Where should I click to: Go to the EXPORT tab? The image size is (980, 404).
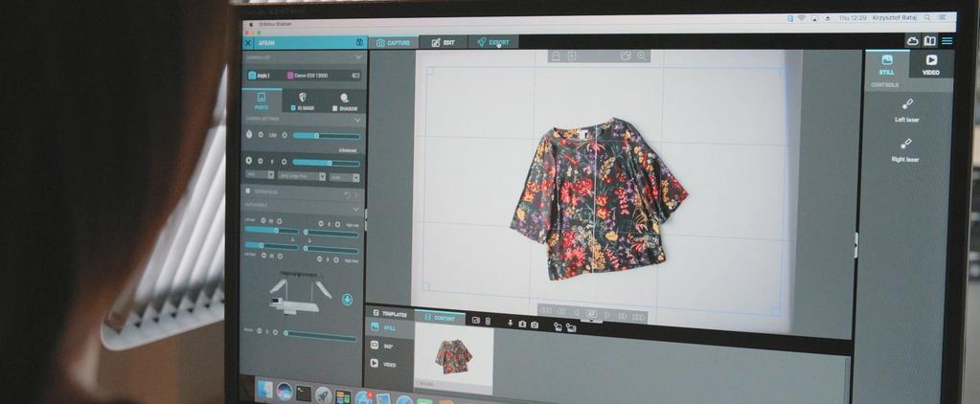click(x=493, y=42)
